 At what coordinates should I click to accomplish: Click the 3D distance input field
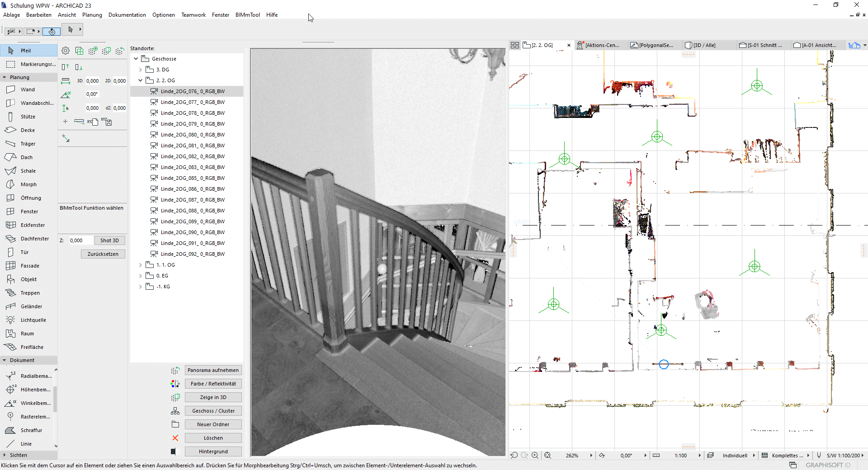coord(92,81)
